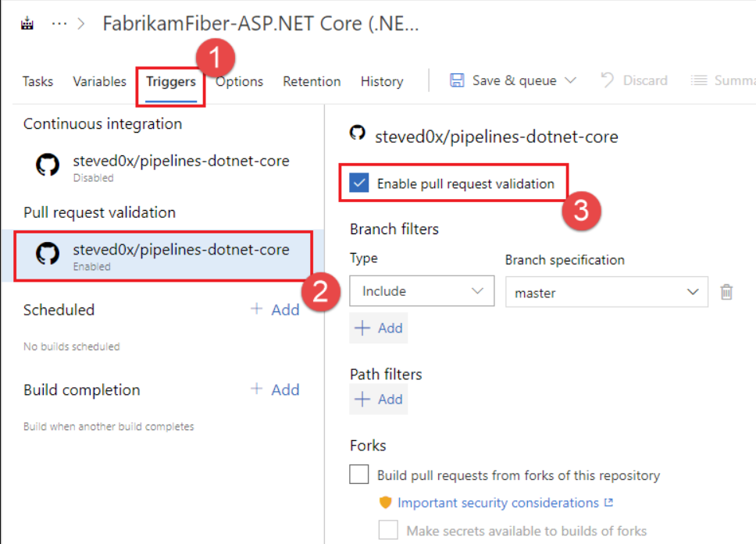
Task: Click the Azure Pipelines build icon in breadcrumb
Action: [27, 23]
